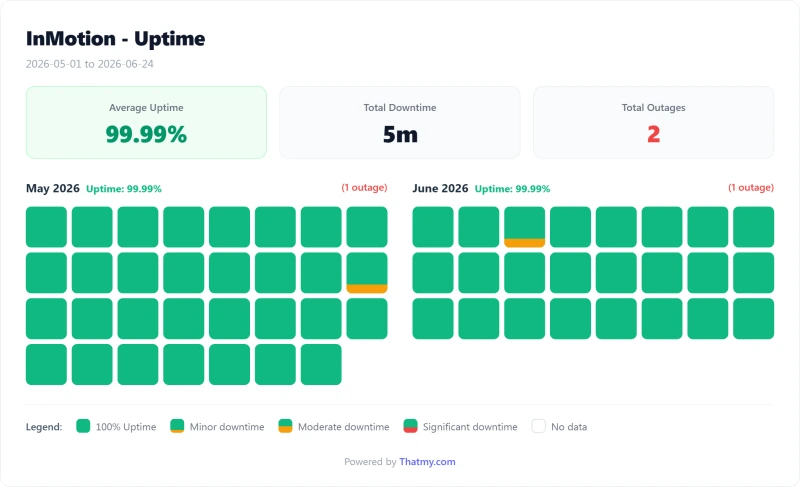Click the May 2026 month heading
This screenshot has height=487, width=800.
[x=53, y=188]
